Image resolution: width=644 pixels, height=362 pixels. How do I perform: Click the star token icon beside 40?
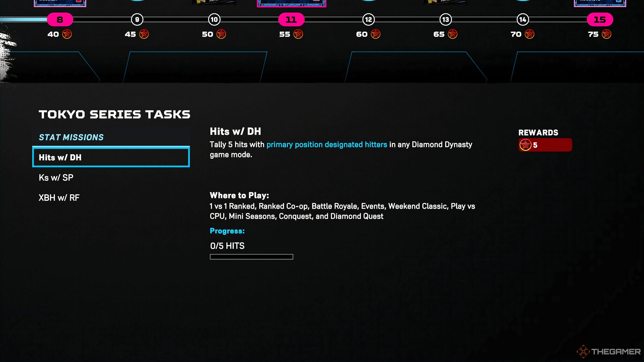point(67,34)
